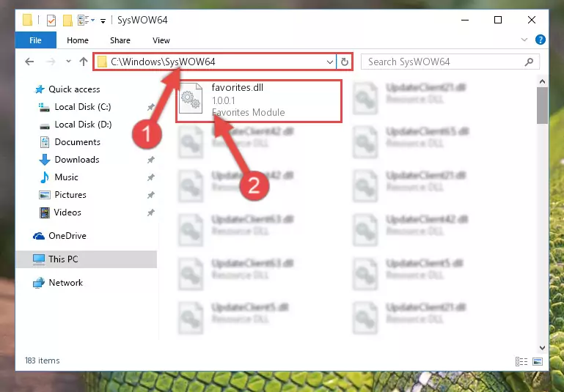The height and width of the screenshot is (392, 564).
Task: Select Network in navigation pane
Action: (x=66, y=283)
